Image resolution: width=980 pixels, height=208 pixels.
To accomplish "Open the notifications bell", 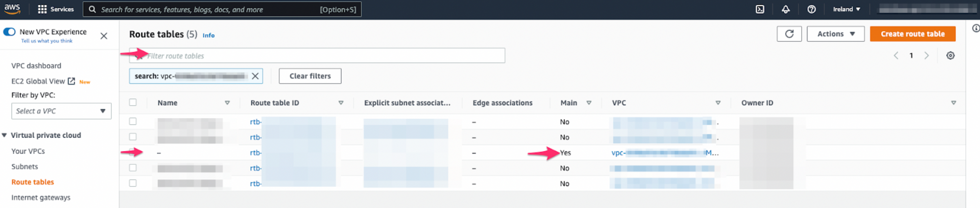I will (x=785, y=9).
